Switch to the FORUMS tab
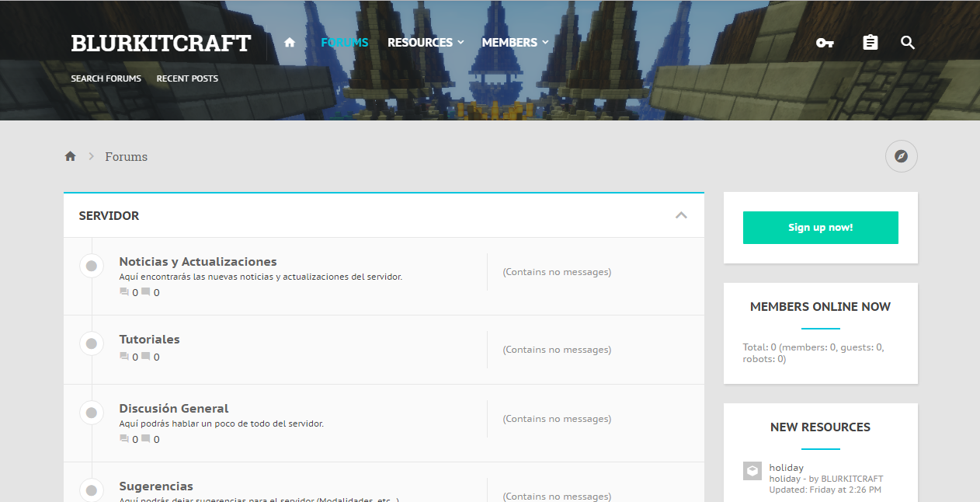Image resolution: width=980 pixels, height=502 pixels. click(x=344, y=43)
